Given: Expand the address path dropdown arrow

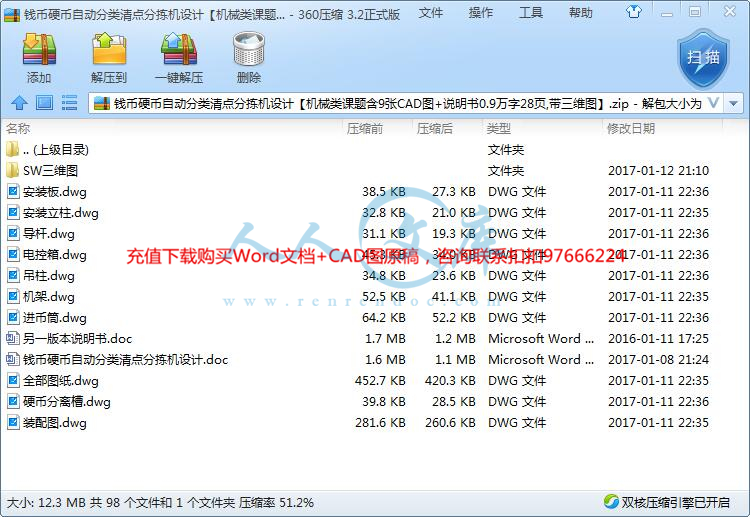Looking at the screenshot, I should [x=734, y=103].
